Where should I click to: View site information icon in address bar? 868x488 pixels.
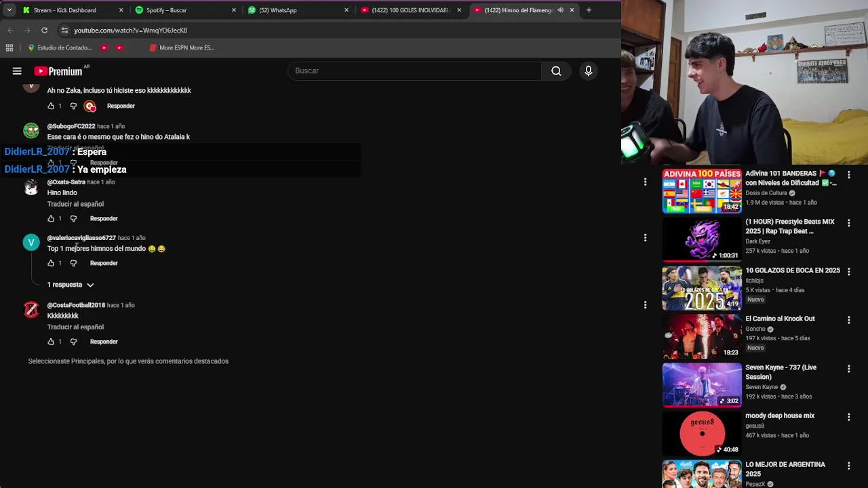point(64,30)
